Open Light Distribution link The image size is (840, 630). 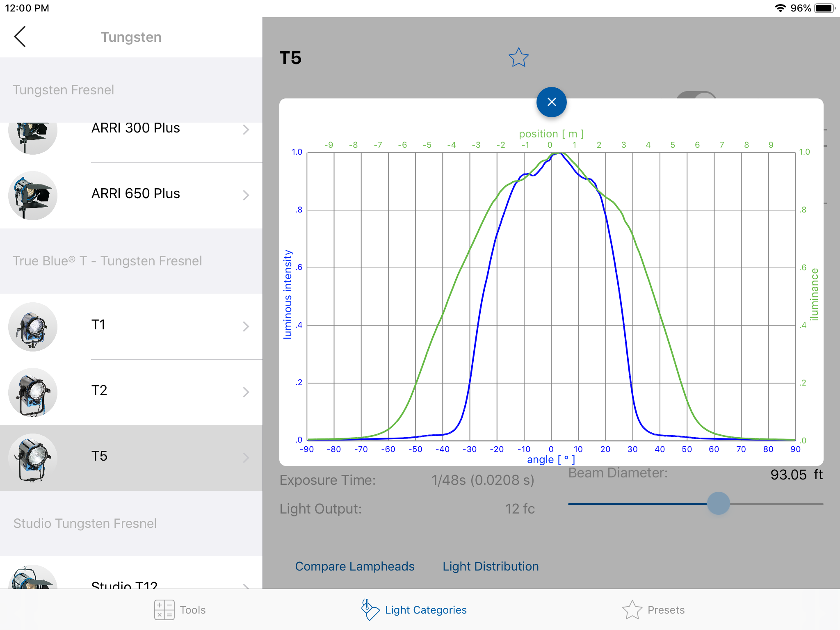(490, 566)
